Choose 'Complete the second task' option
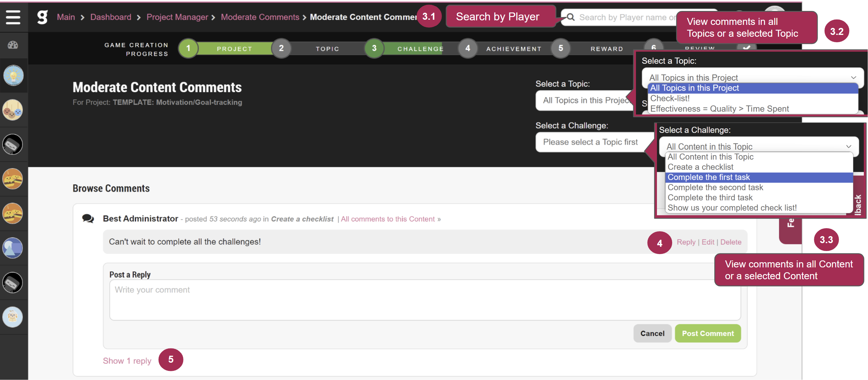Image resolution: width=868 pixels, height=380 pixels. coord(759,187)
